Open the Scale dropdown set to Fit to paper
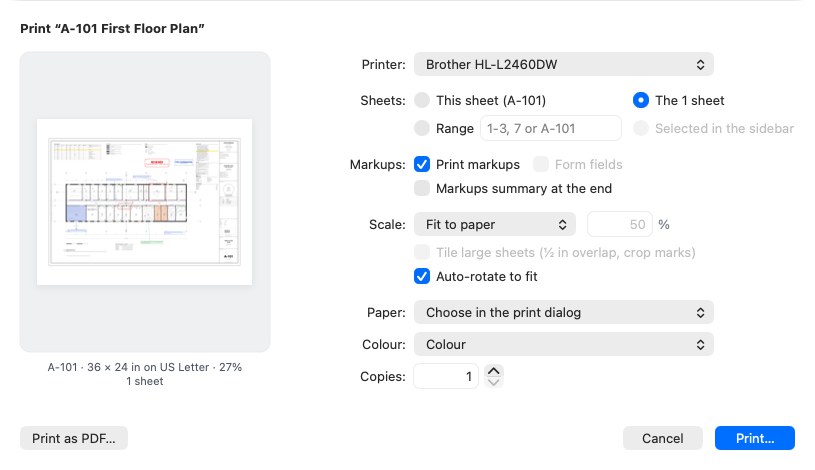 click(494, 225)
